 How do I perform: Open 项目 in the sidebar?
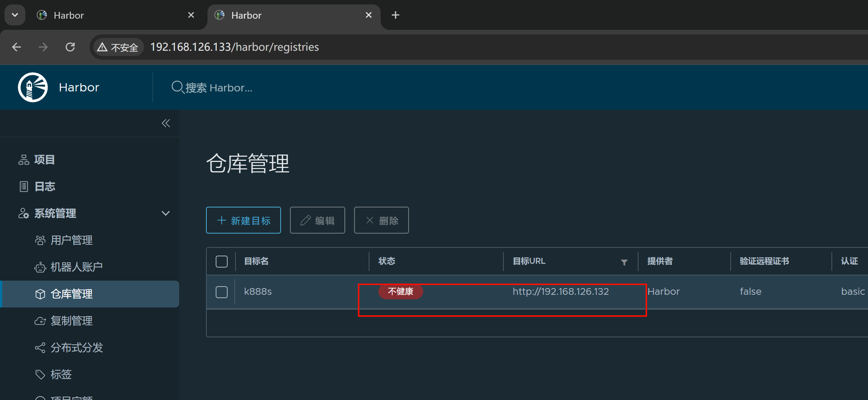(44, 160)
